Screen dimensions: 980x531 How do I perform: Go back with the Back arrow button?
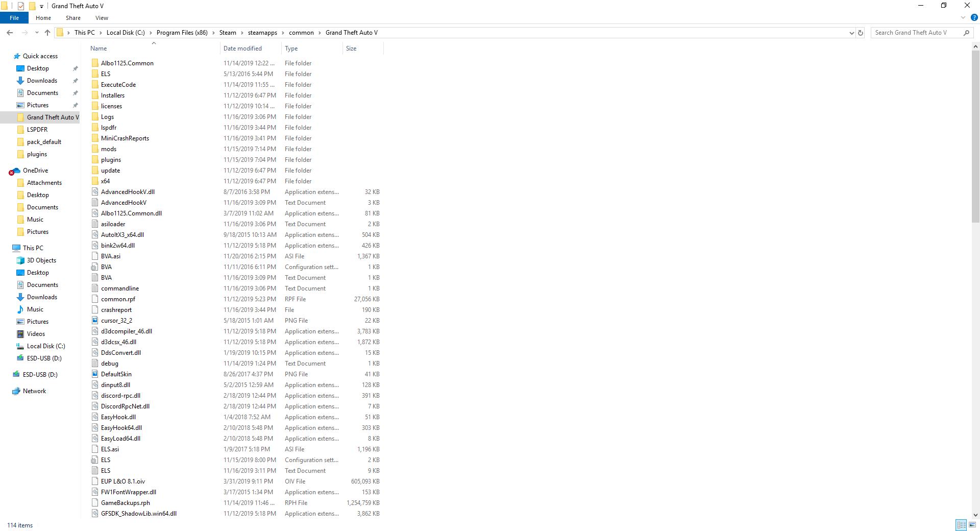(x=10, y=33)
